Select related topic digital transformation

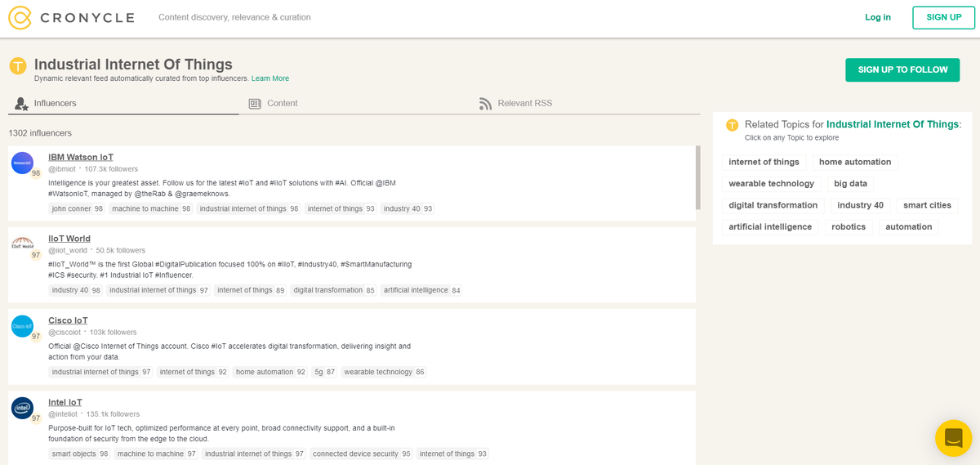pyautogui.click(x=773, y=205)
